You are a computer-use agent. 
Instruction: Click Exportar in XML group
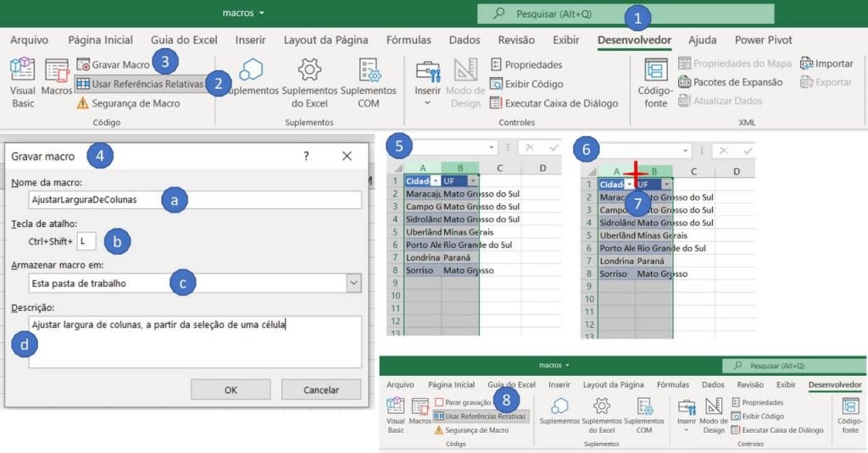coord(826,82)
